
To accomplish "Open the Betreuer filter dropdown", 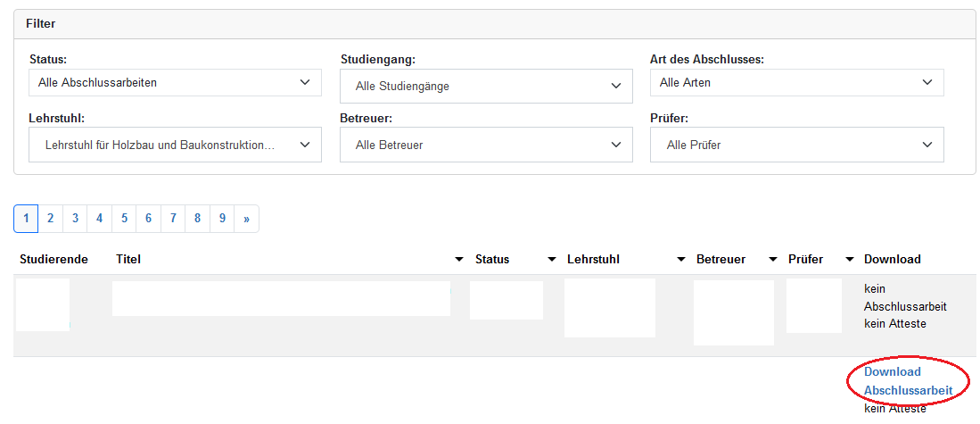I will coord(486,145).
